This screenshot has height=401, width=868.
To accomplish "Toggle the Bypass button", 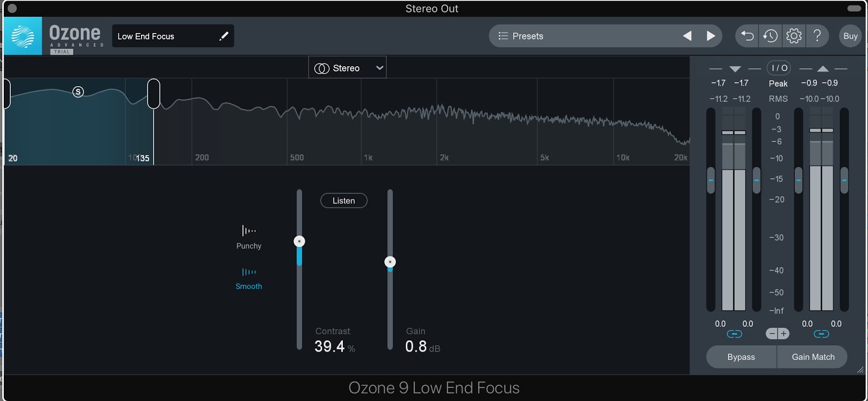I will 741,357.
